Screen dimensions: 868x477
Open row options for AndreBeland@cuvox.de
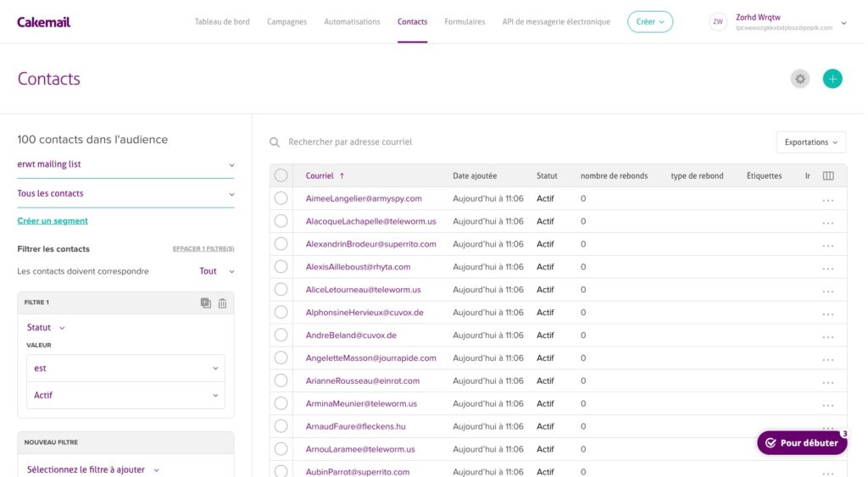[x=827, y=336]
